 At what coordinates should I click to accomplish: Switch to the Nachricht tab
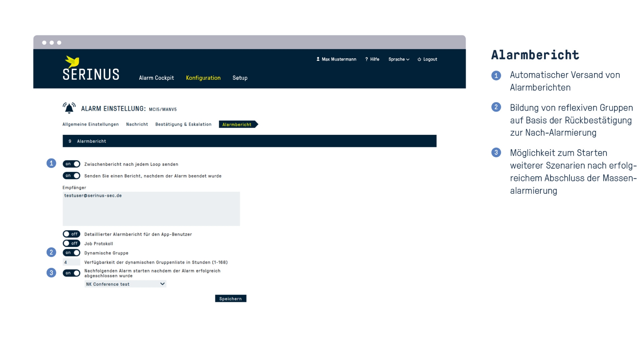pyautogui.click(x=137, y=124)
